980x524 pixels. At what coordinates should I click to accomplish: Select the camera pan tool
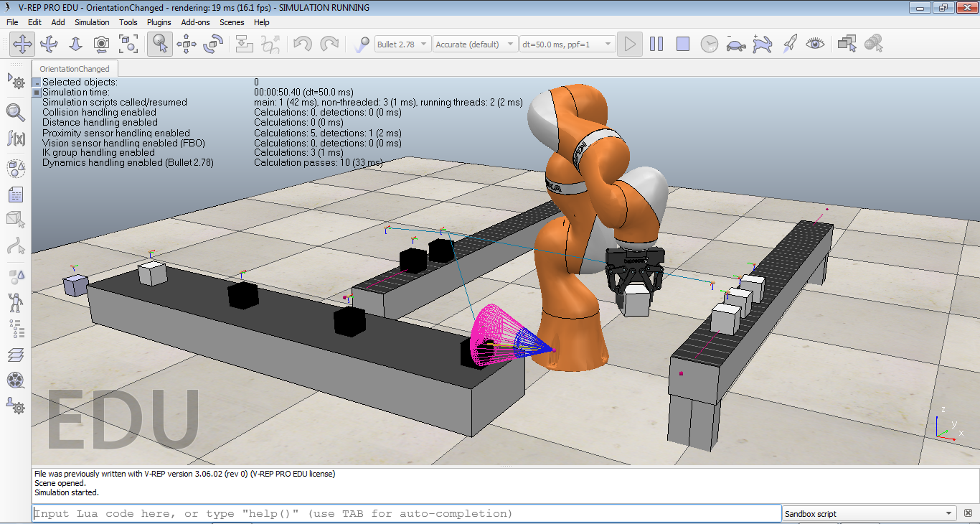(22, 44)
